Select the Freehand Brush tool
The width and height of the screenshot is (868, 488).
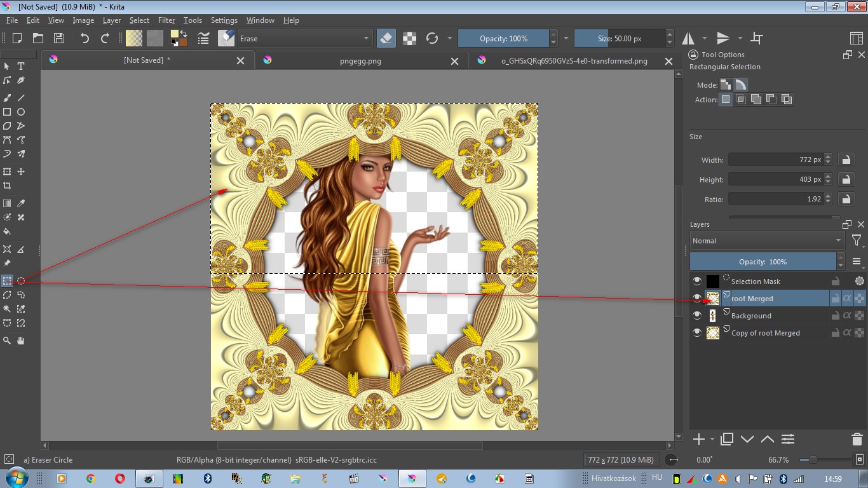click(x=7, y=98)
